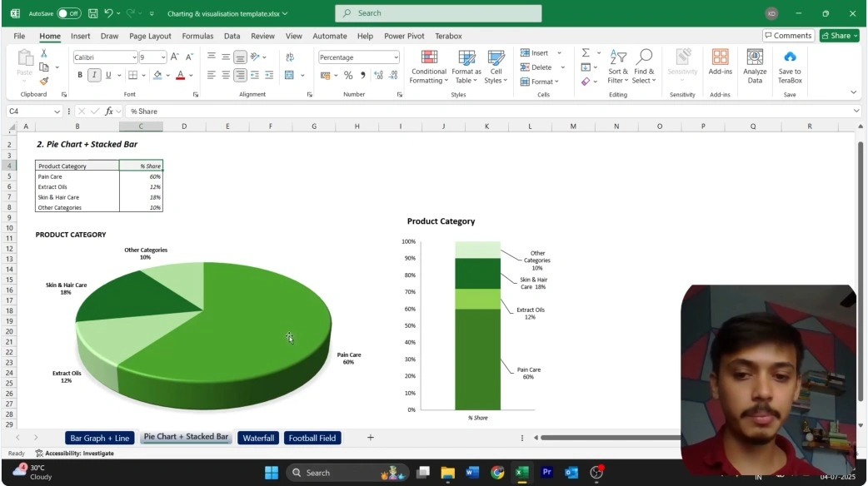Click the Decrease Decimal icon
This screenshot has width=868, height=486.
coord(393,75)
